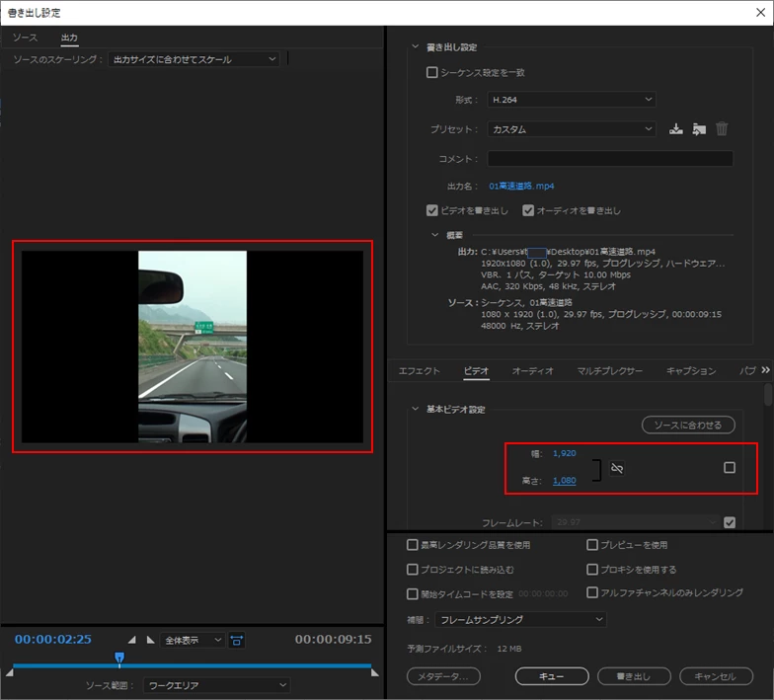This screenshot has height=700, width=774.
Task: Toggle the フレームレート match-source checkbox
Action: click(x=729, y=522)
